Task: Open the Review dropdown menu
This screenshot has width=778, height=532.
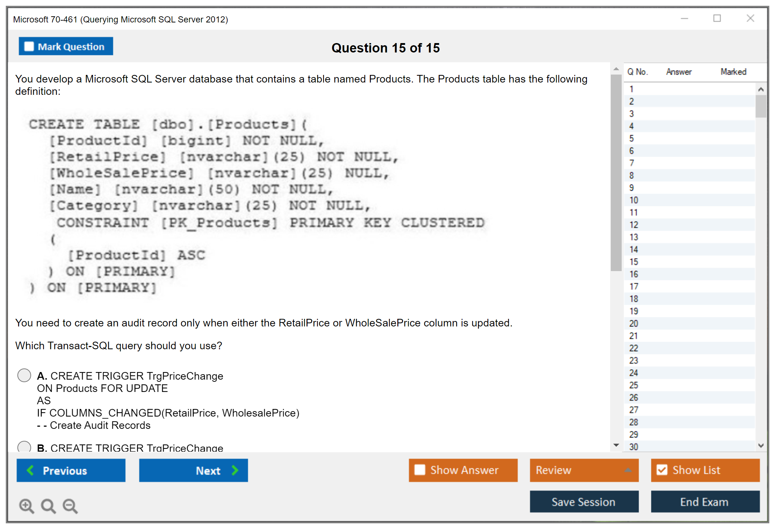Action: click(x=627, y=470)
